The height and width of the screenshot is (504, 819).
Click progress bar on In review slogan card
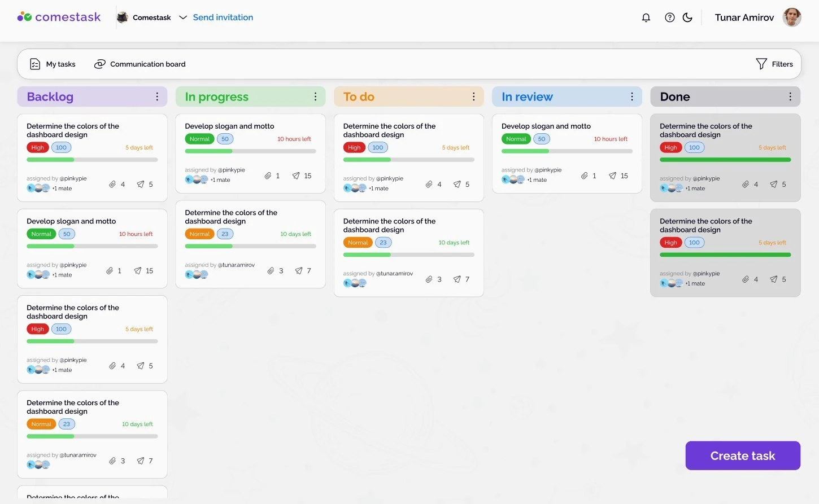567,151
